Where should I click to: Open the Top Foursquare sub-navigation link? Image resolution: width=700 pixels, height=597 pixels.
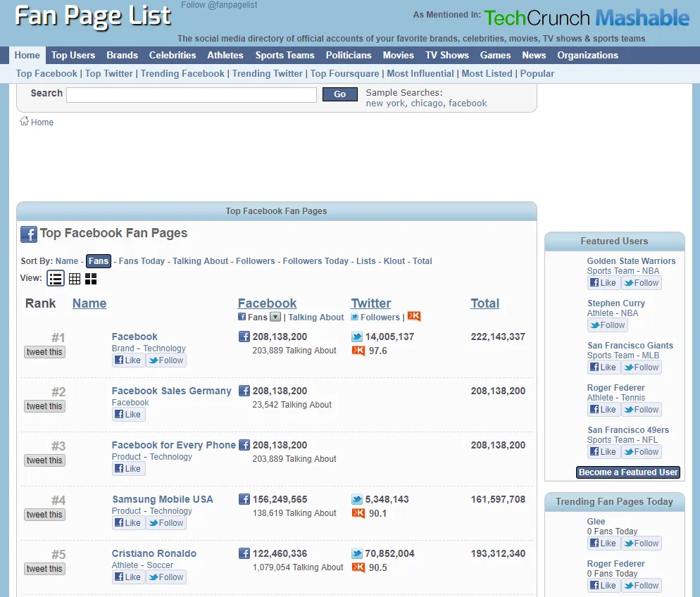344,74
